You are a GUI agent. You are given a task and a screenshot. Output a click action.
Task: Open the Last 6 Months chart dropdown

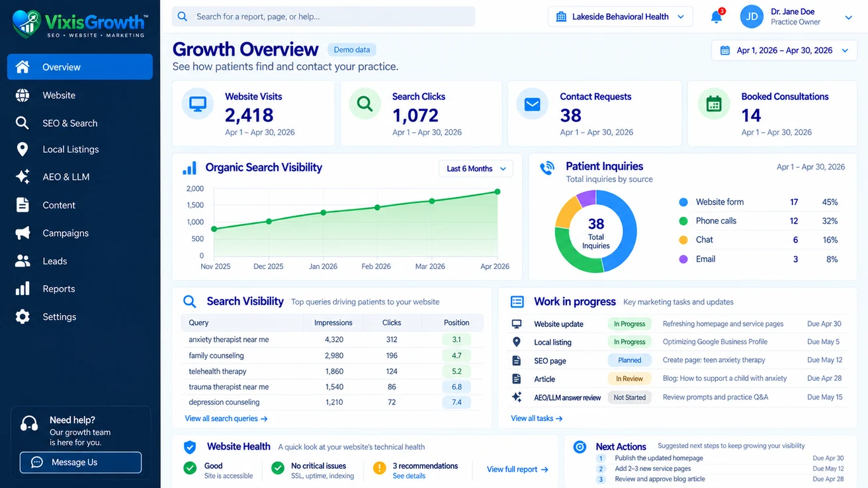click(x=476, y=169)
